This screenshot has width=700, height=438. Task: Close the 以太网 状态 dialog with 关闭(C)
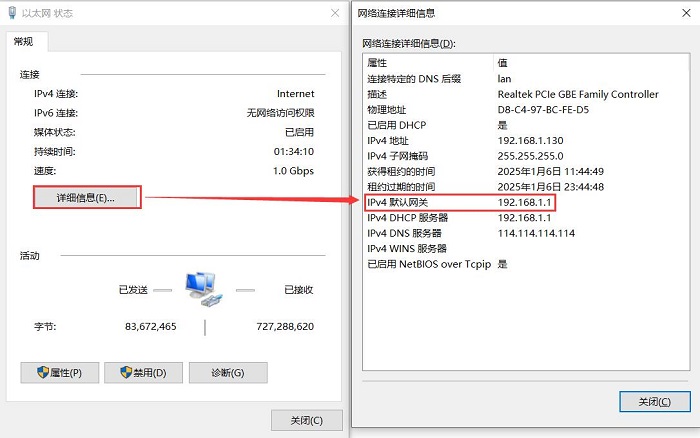(307, 420)
